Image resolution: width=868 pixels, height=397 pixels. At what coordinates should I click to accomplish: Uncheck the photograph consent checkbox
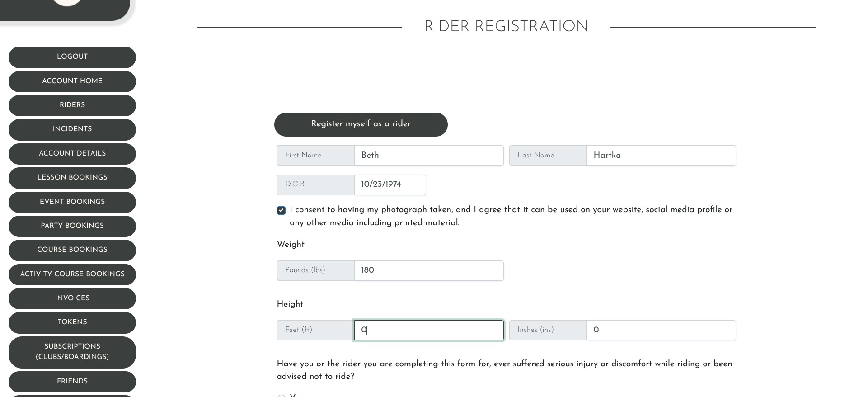click(x=281, y=210)
